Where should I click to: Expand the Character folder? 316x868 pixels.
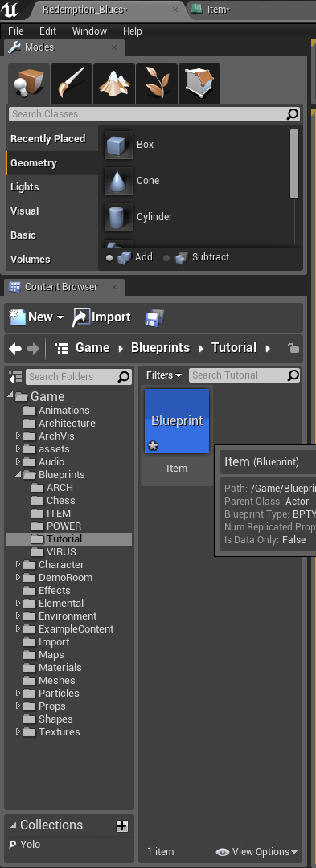[x=18, y=565]
